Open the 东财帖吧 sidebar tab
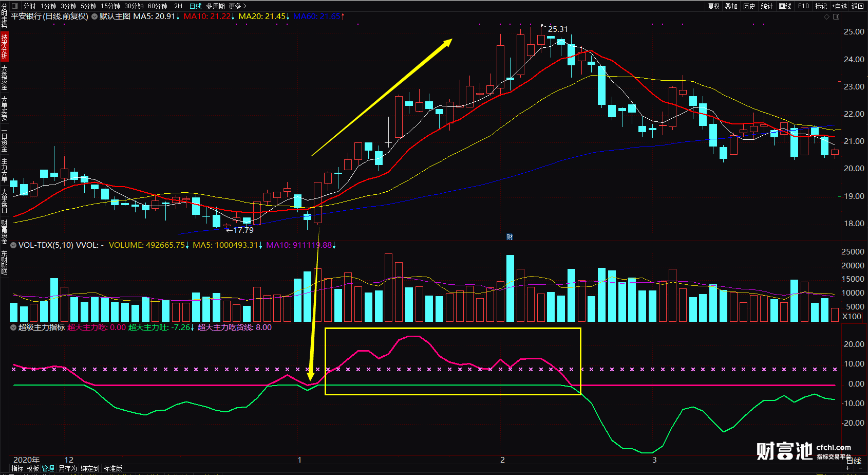This screenshot has height=475, width=868. 4,263
